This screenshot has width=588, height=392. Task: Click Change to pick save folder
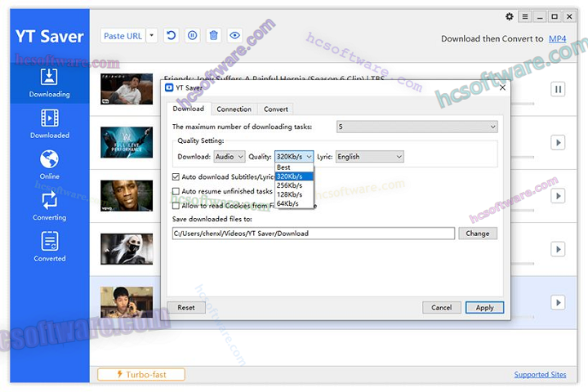tap(478, 234)
